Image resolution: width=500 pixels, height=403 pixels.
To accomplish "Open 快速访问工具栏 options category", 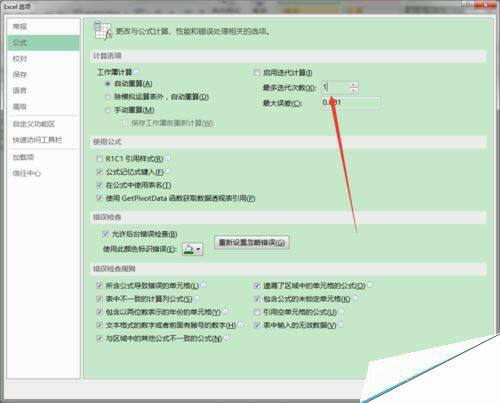I will (44, 140).
